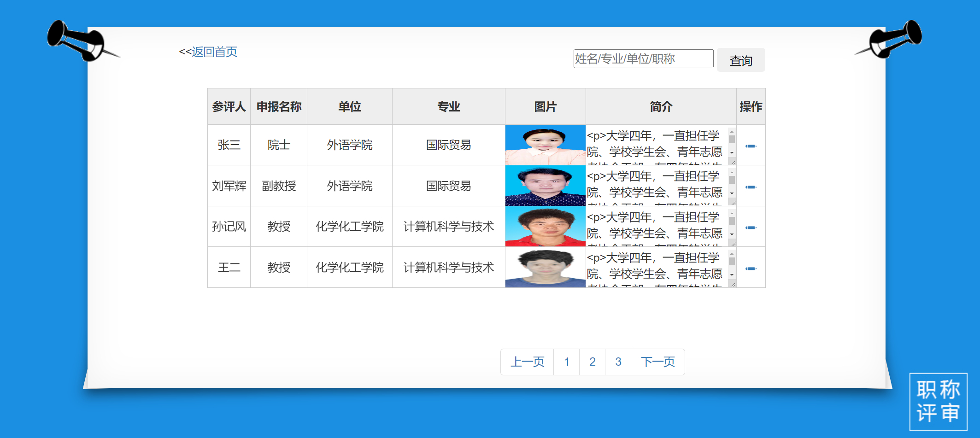Click resize handle of 孙记风's intro textarea
This screenshot has width=980, height=438.
[x=733, y=243]
